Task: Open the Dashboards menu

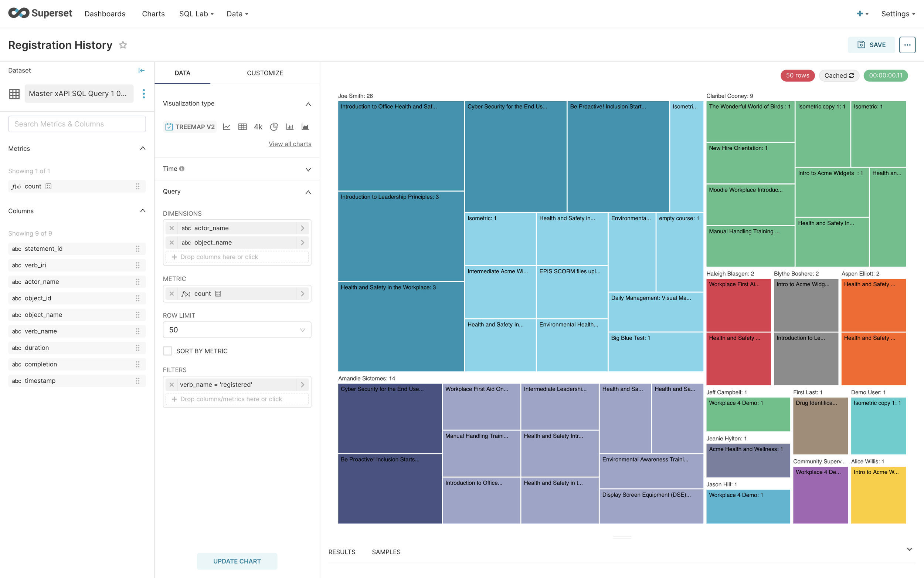Action: [x=105, y=14]
